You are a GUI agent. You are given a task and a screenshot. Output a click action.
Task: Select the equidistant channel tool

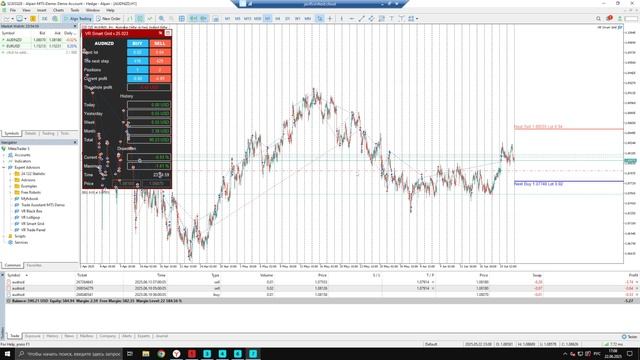click(x=371, y=19)
